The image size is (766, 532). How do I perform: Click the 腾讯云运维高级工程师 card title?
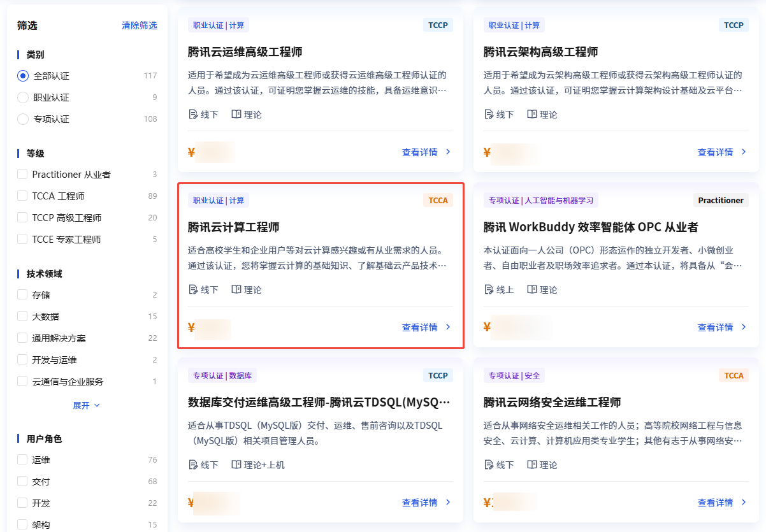(245, 52)
